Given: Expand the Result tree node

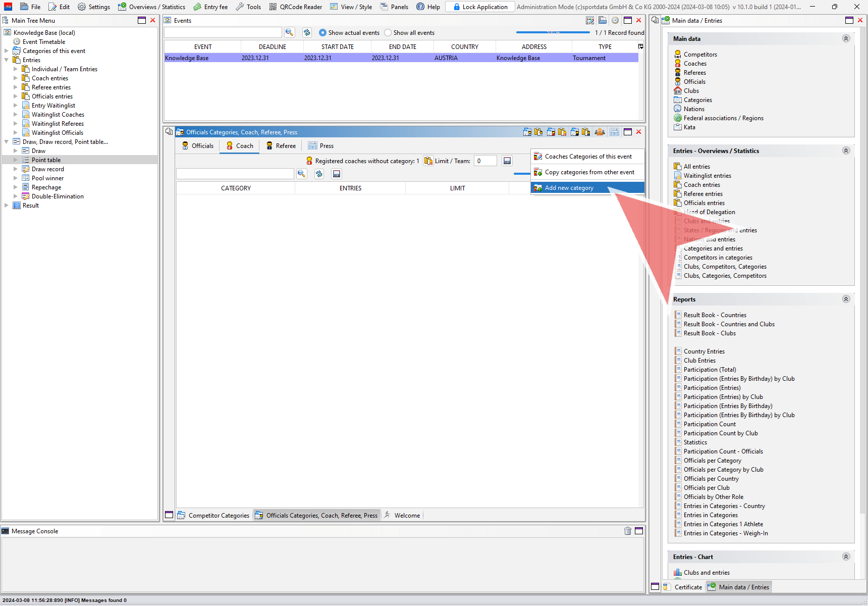Looking at the screenshot, I should coord(7,206).
